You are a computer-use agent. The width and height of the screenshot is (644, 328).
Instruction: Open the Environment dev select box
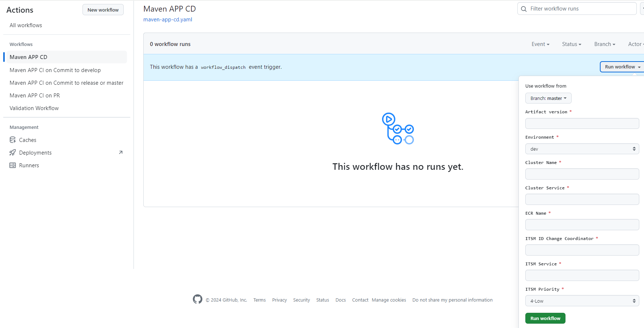click(x=582, y=149)
